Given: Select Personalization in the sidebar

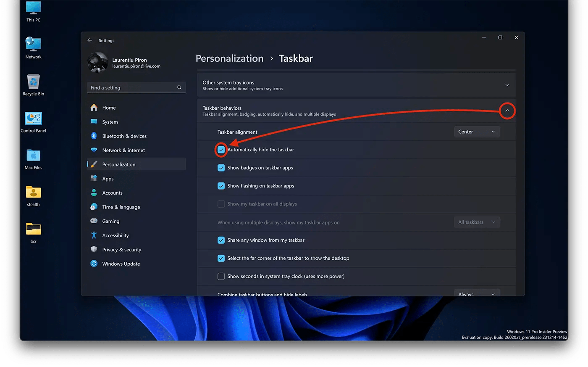Looking at the screenshot, I should coord(118,164).
